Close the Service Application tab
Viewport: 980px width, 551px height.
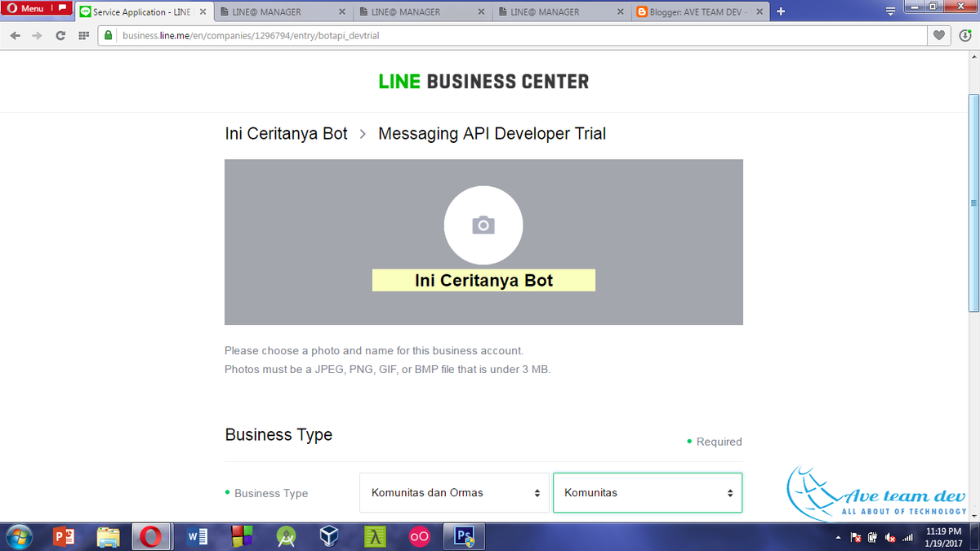[203, 12]
